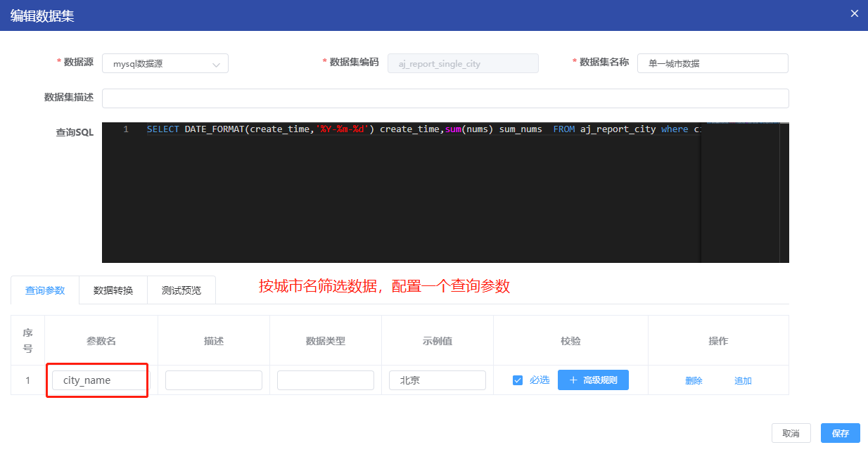
Task: Close the 编辑数据集 dialog
Action: pos(855,13)
